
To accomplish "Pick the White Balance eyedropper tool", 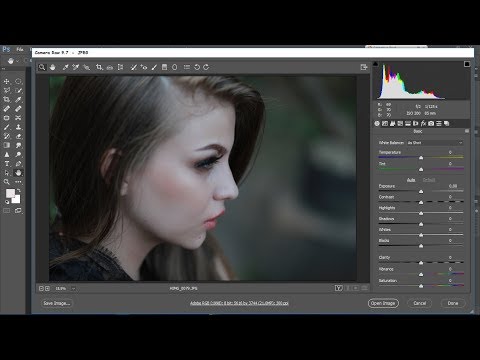I will click(65, 67).
